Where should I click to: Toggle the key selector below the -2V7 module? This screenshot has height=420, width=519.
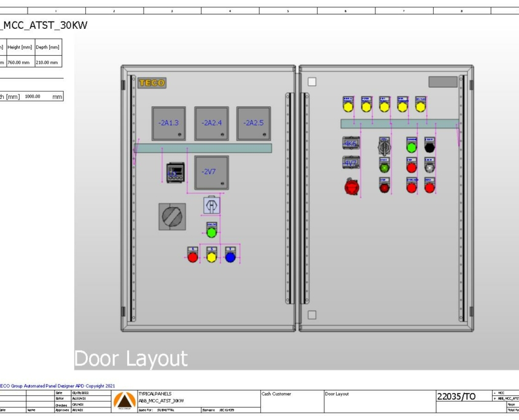(x=211, y=206)
